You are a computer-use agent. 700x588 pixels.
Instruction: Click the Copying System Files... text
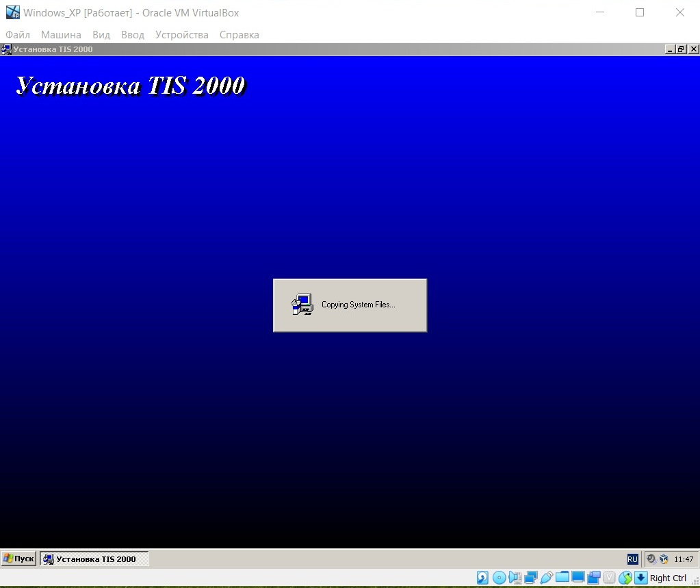point(359,305)
